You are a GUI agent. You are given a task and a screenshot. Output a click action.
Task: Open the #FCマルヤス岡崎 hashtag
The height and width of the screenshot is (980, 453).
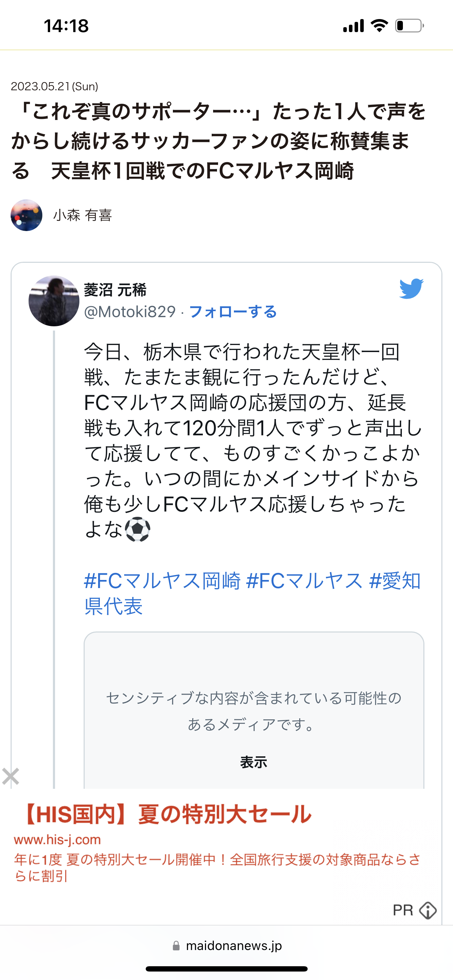[x=162, y=581]
